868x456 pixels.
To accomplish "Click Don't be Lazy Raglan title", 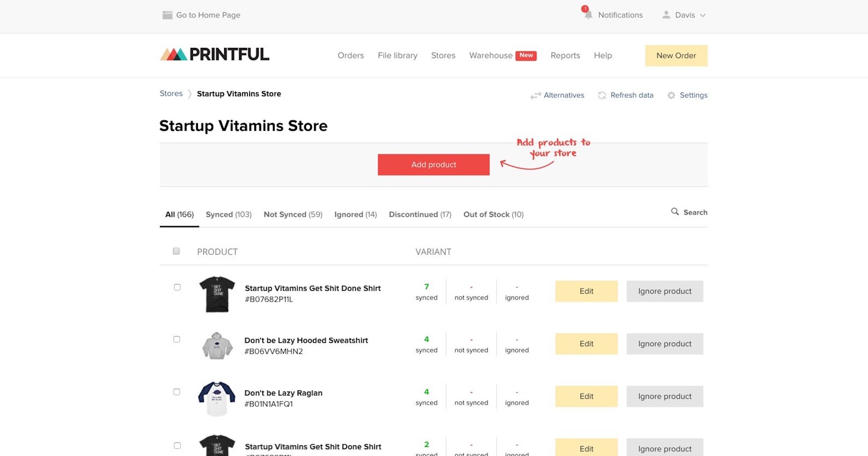I will coord(283,393).
